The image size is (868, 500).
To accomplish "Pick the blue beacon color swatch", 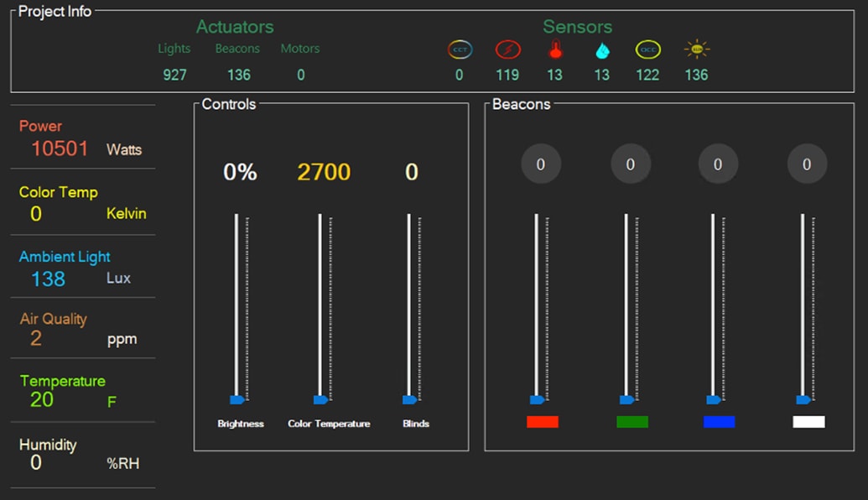I will pyautogui.click(x=720, y=421).
